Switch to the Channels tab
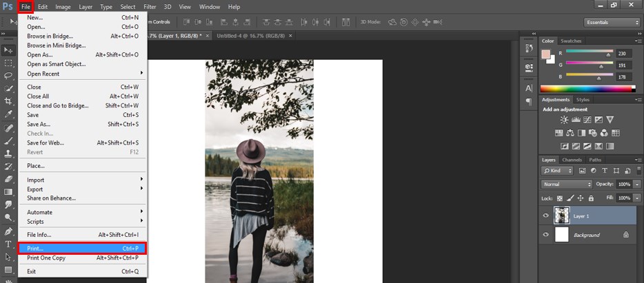This screenshot has height=283, width=644. click(x=572, y=160)
